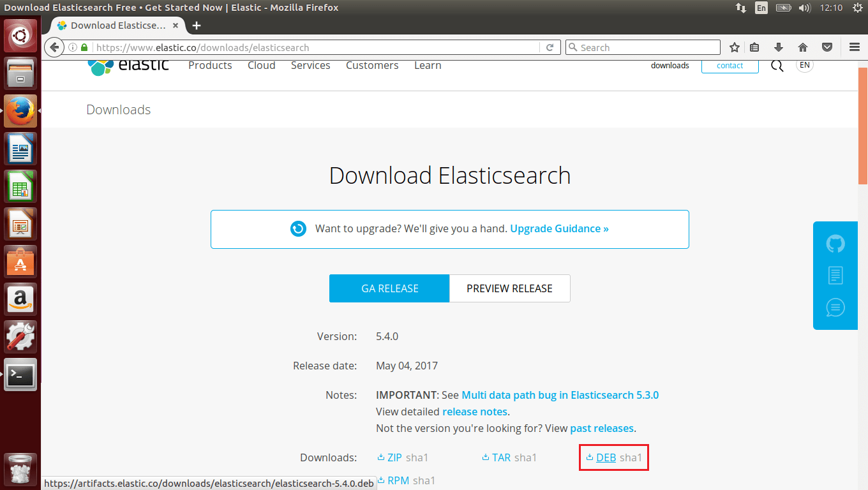This screenshot has height=490, width=868.
Task: View site security info via the padlock
Action: [84, 47]
